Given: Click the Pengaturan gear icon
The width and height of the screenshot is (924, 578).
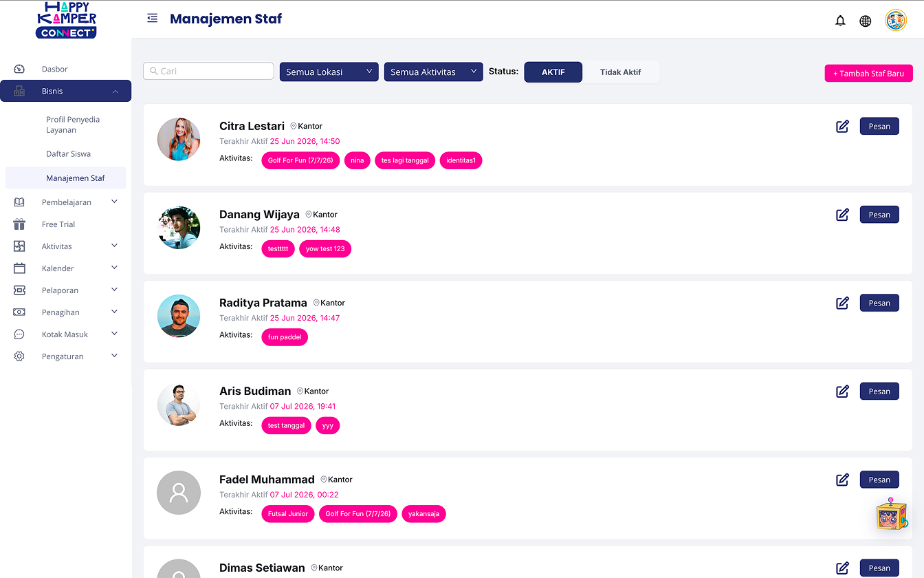Looking at the screenshot, I should click(x=19, y=356).
